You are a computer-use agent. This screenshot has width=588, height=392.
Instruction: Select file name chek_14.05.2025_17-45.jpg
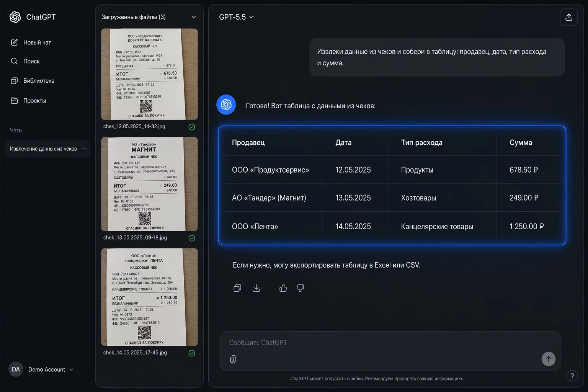click(135, 353)
